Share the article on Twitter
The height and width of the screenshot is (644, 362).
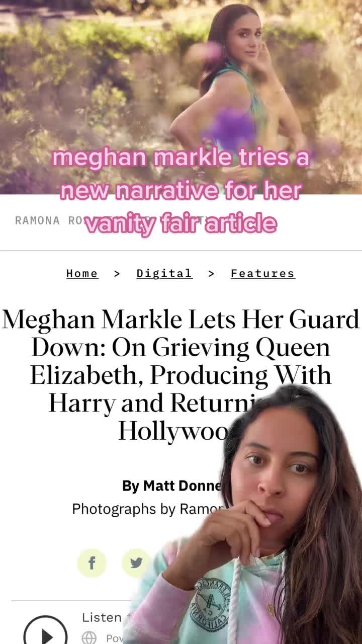[136, 562]
